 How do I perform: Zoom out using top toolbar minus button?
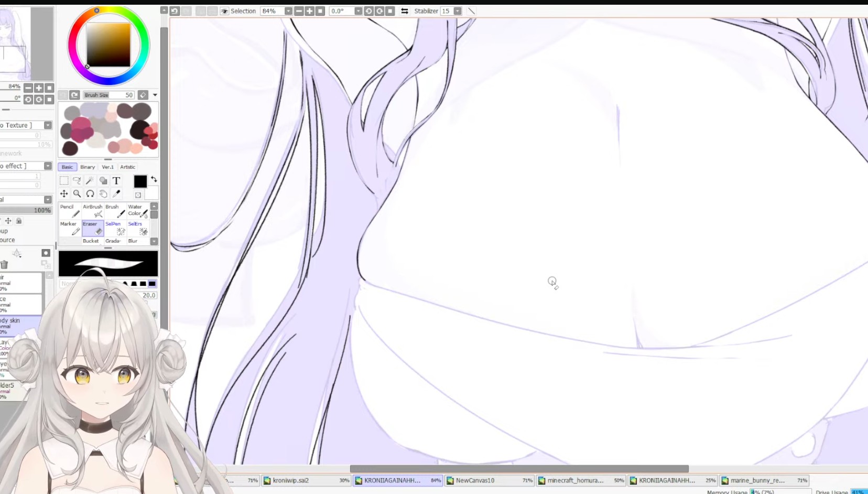click(x=299, y=11)
